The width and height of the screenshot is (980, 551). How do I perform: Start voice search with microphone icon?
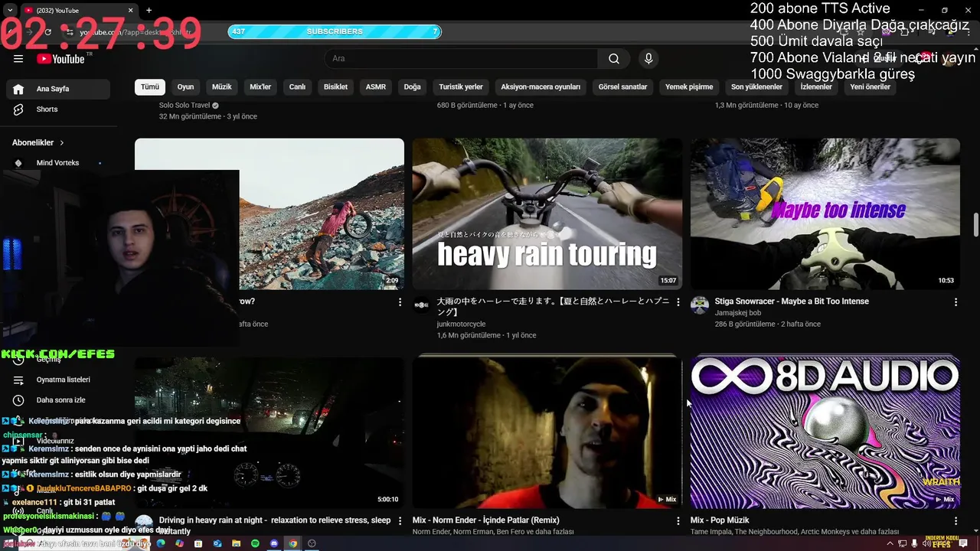pos(648,59)
